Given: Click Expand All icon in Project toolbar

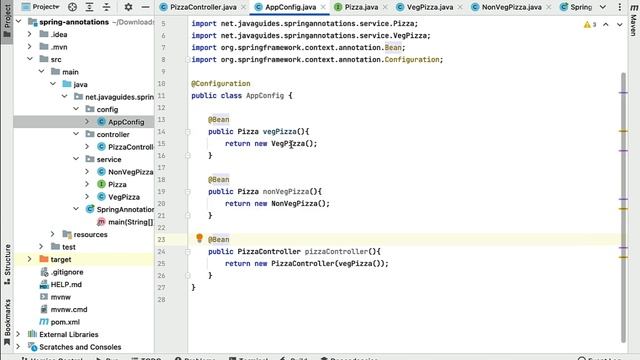Looking at the screenshot, I should [89, 7].
